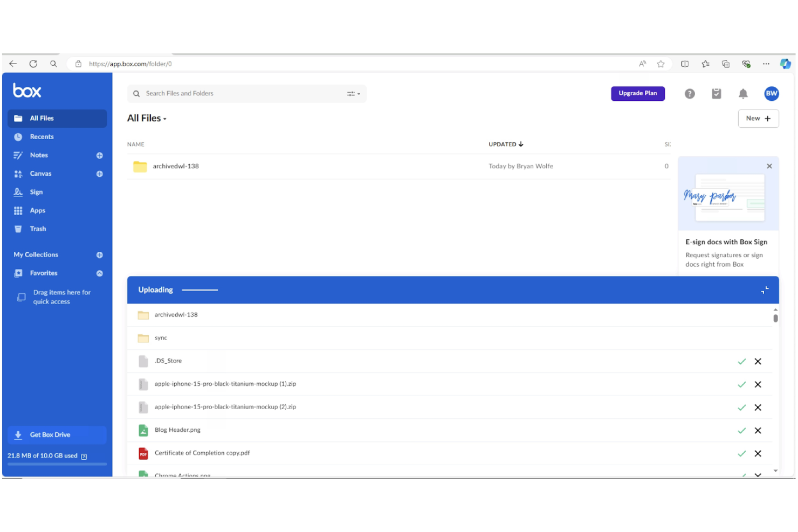Open the Trash from sidebar

[38, 229]
